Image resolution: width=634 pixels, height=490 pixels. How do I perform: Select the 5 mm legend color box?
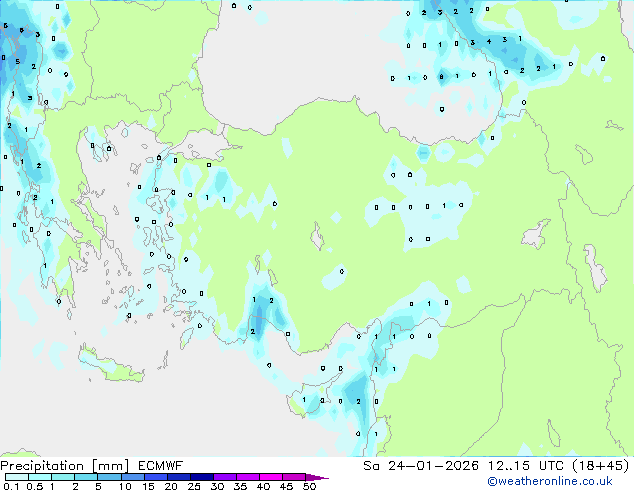click(109, 477)
